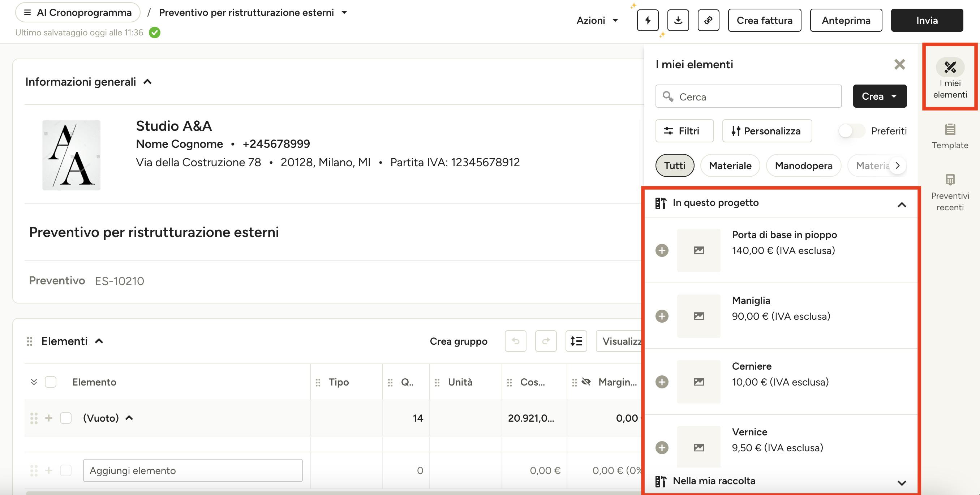
Task: Select the Manodopera filter chip
Action: tap(804, 165)
